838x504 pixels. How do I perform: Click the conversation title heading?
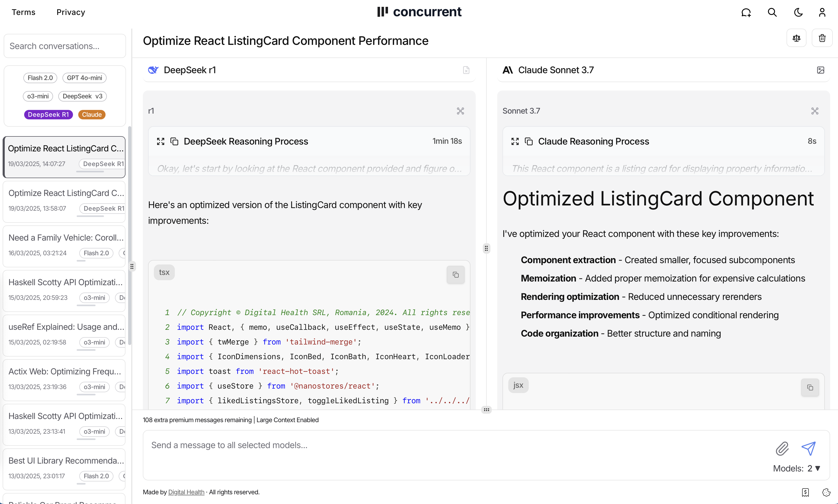pos(285,41)
